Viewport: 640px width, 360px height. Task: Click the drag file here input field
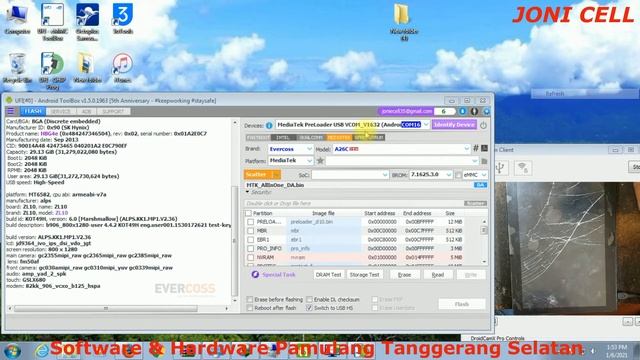[x=353, y=203]
